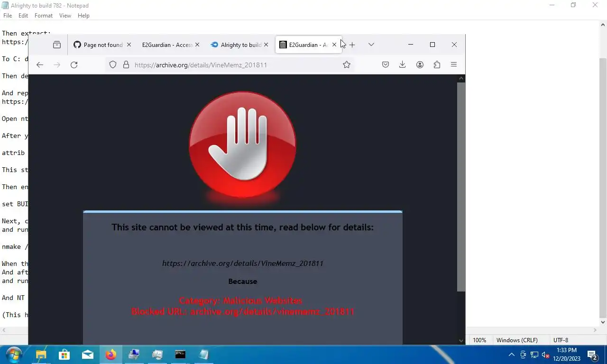Click the Category: Malicious Websites text

click(240, 300)
